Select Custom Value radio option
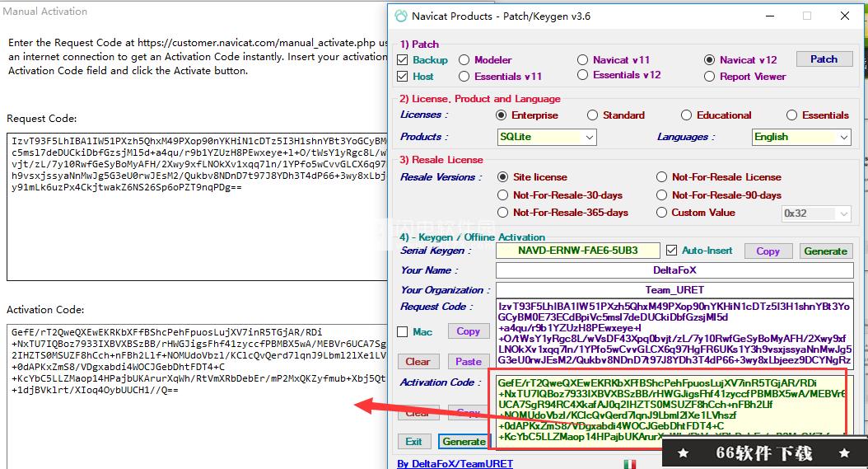Screen dimensions: 868x469 point(661,213)
